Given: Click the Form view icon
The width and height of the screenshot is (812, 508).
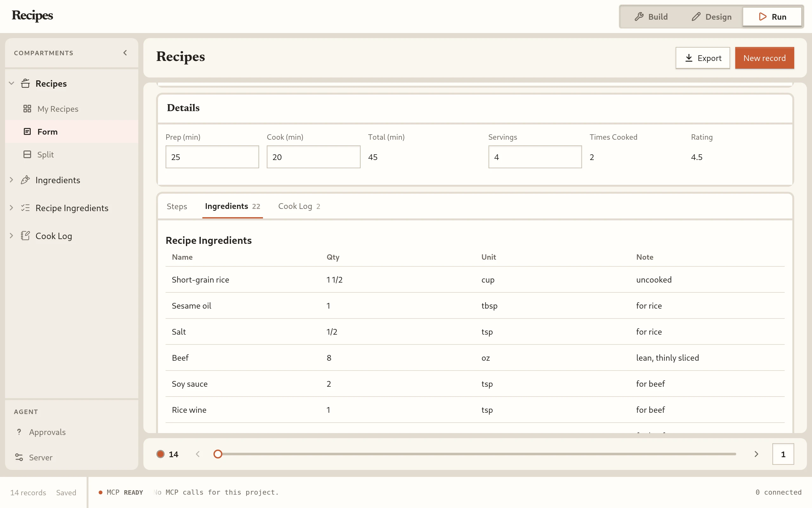Looking at the screenshot, I should [27, 131].
